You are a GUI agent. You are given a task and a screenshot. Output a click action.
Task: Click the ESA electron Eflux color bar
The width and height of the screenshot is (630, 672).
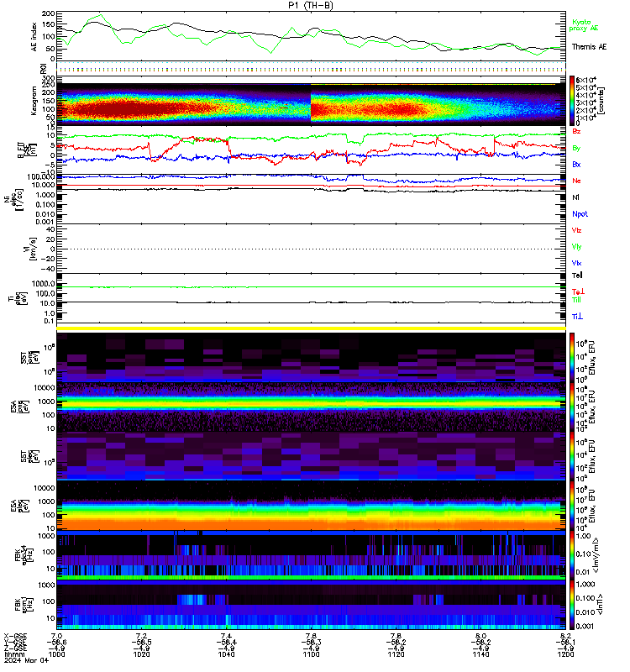572,506
